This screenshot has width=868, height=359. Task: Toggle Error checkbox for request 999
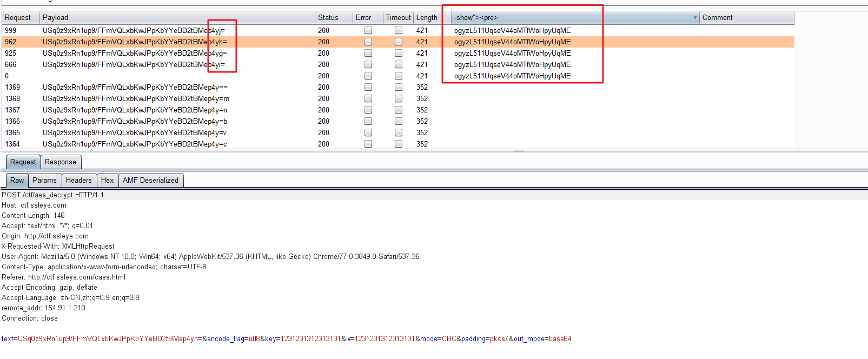coord(368,30)
